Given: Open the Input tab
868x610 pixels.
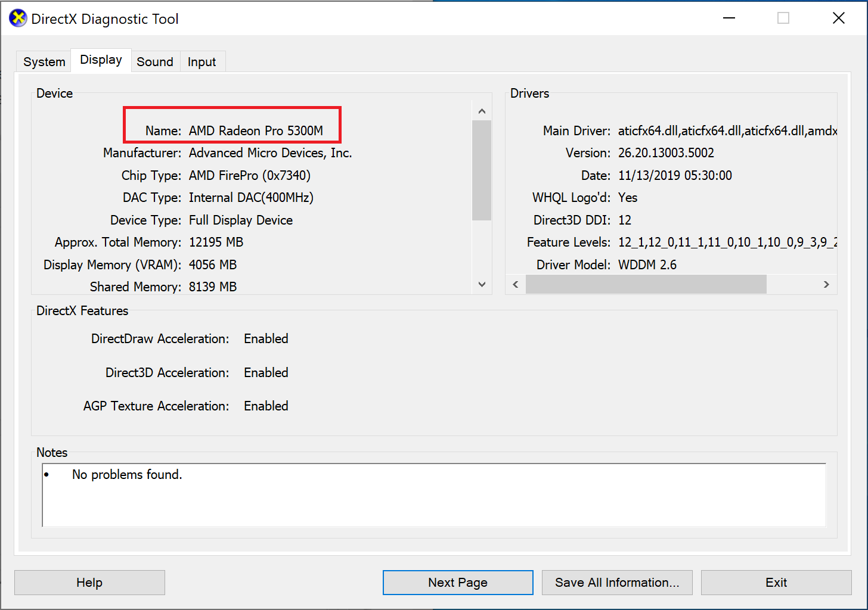Looking at the screenshot, I should click(x=202, y=61).
